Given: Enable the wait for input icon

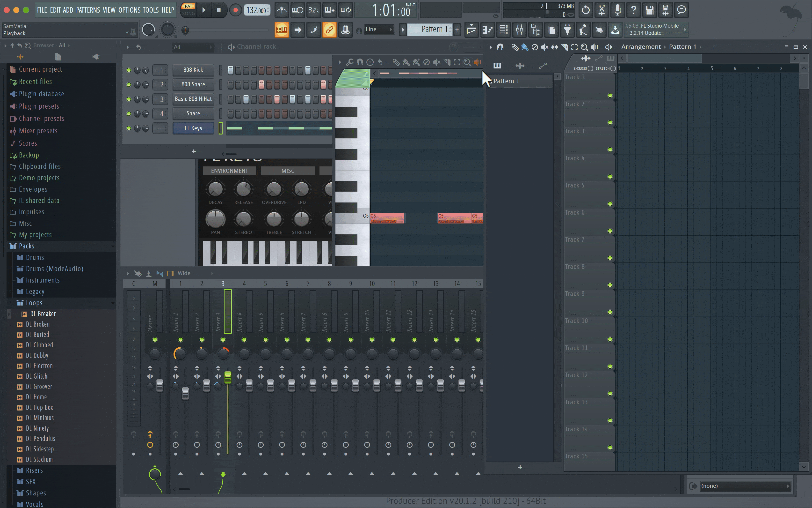Looking at the screenshot, I should click(x=297, y=10).
